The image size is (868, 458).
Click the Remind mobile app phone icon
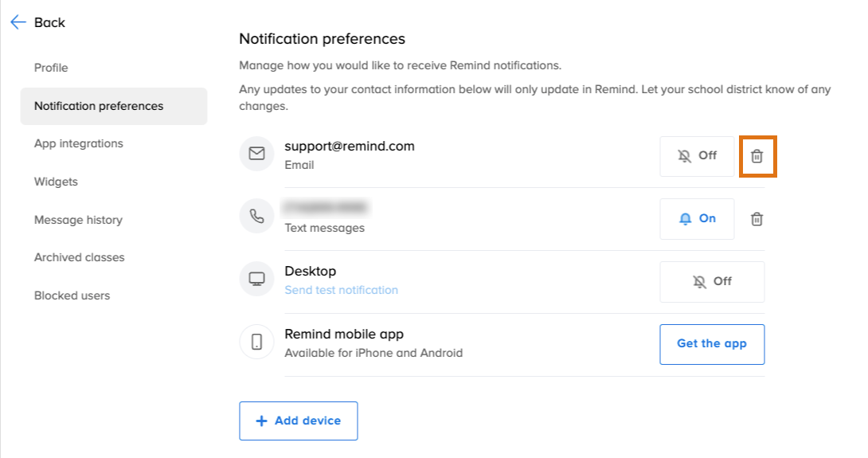pos(256,343)
